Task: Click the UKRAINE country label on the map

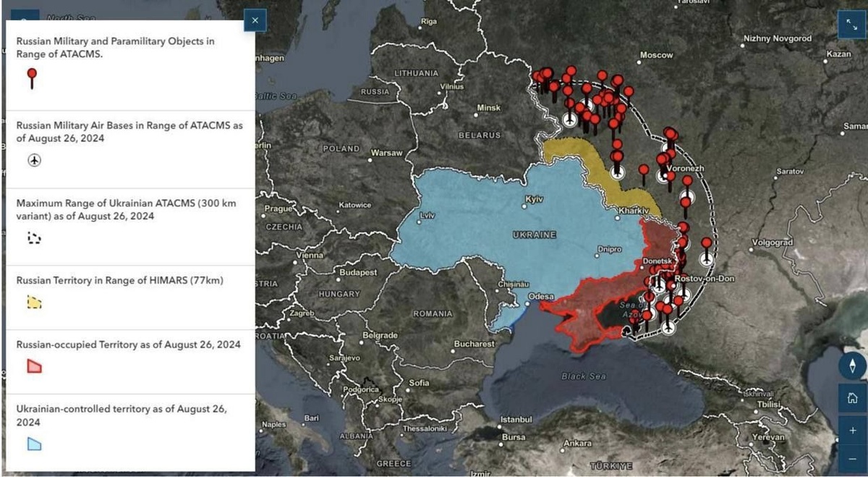Action: pyautogui.click(x=535, y=235)
